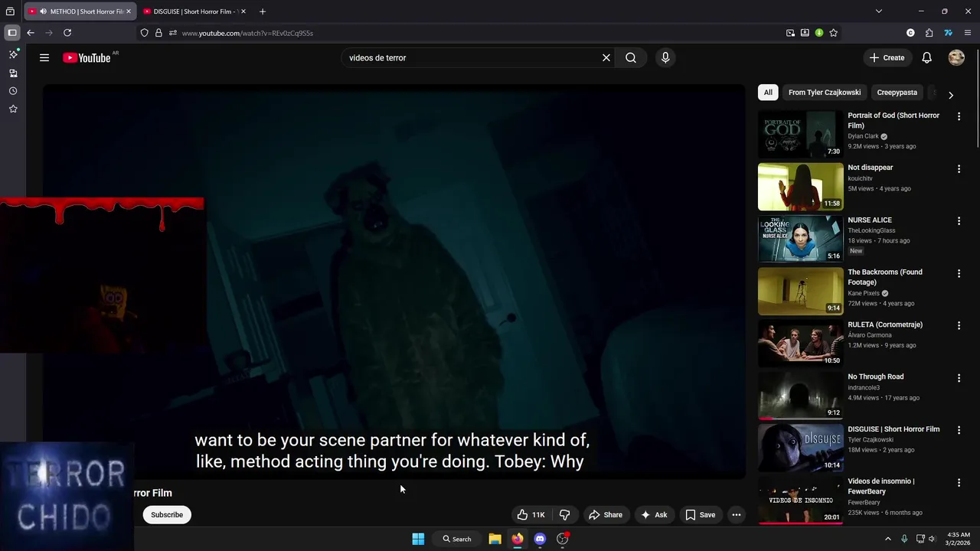Open NURSE ALICE video thumbnail
Image resolution: width=980 pixels, height=551 pixels.
(x=800, y=239)
